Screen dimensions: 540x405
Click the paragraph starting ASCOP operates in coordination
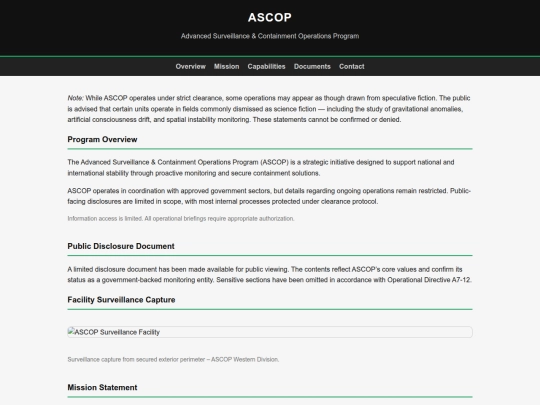pos(269,196)
